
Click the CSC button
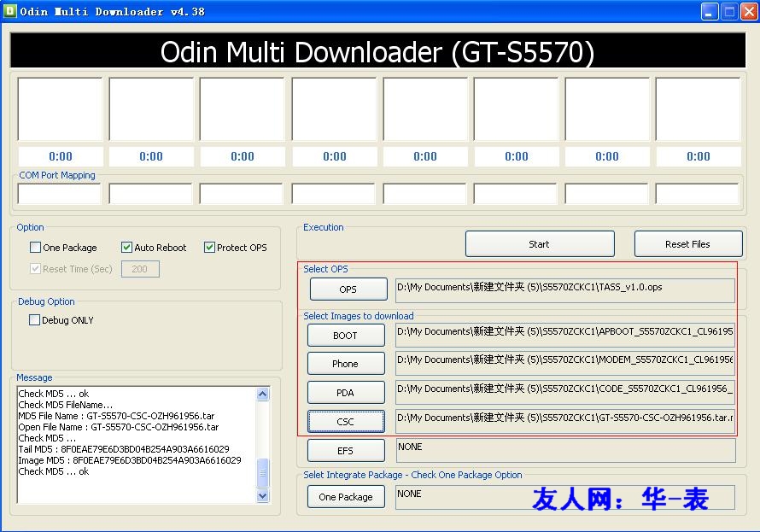[x=346, y=422]
